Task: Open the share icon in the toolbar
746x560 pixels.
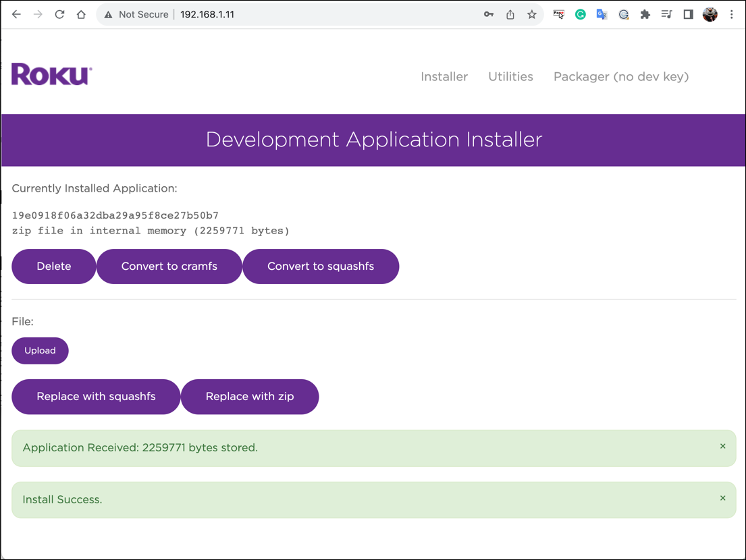Action: (510, 14)
